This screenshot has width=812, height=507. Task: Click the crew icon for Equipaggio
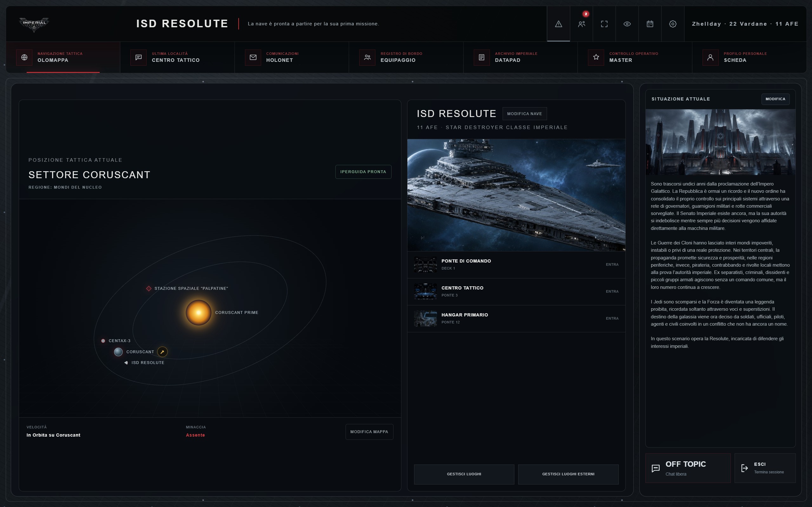(x=367, y=57)
